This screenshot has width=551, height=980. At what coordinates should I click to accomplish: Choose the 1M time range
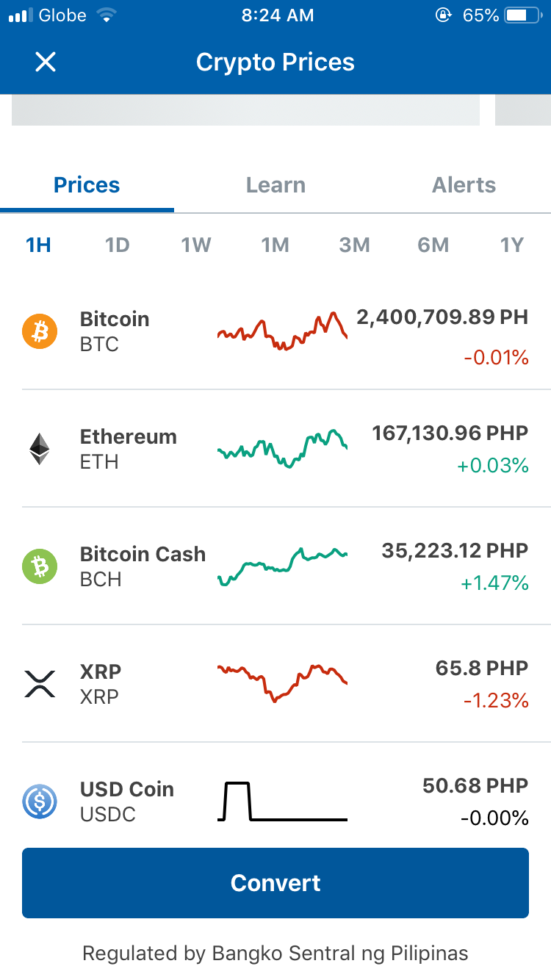pos(275,245)
